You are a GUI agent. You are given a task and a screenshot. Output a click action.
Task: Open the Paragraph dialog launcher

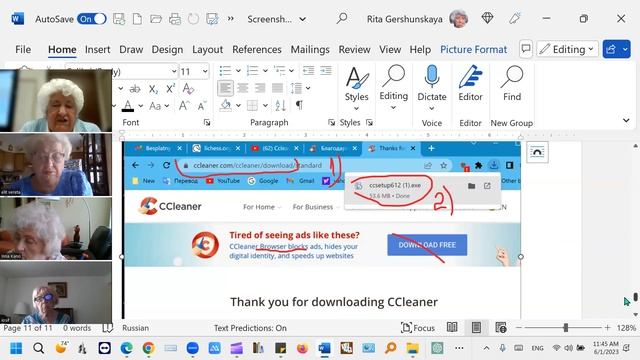click(x=331, y=122)
